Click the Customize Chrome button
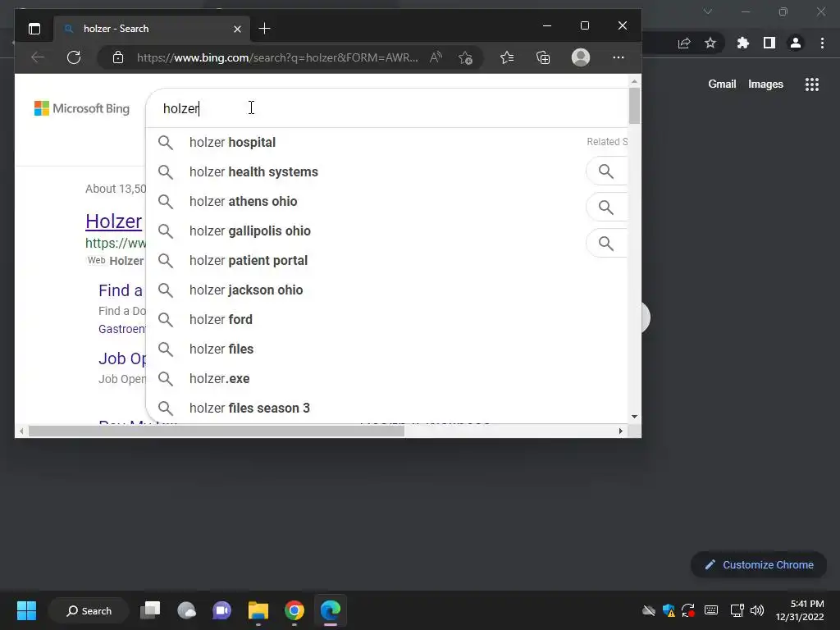Screen dimensions: 840x630 pos(759,564)
